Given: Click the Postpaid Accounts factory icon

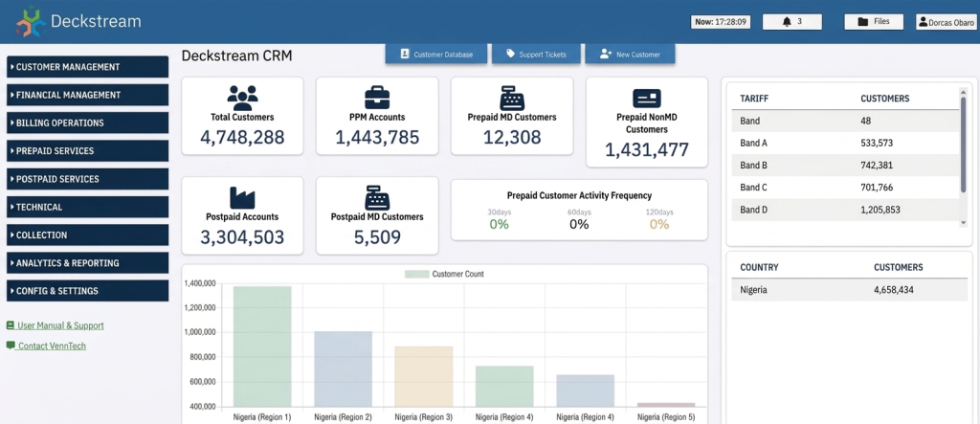Looking at the screenshot, I should (x=242, y=197).
